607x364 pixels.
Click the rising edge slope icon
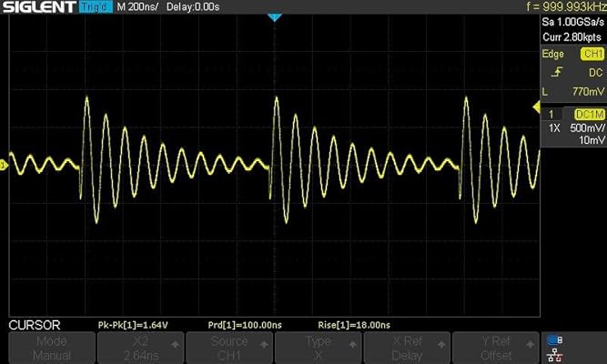click(x=557, y=72)
